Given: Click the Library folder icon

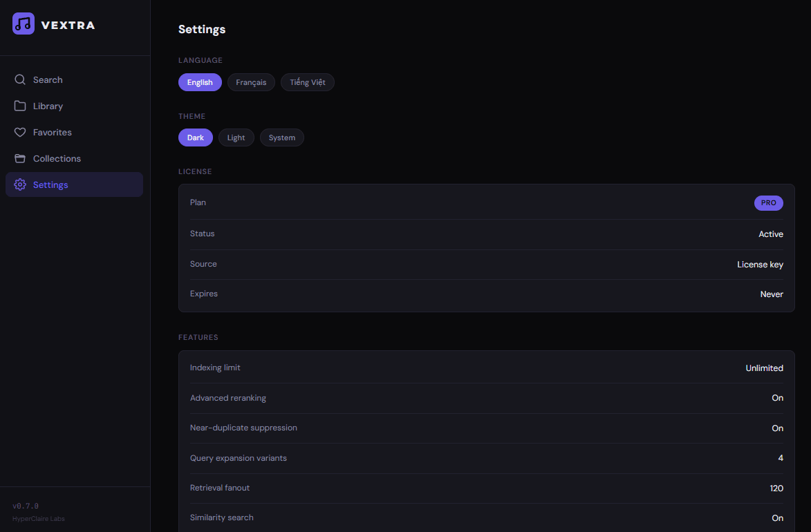Looking at the screenshot, I should point(20,106).
